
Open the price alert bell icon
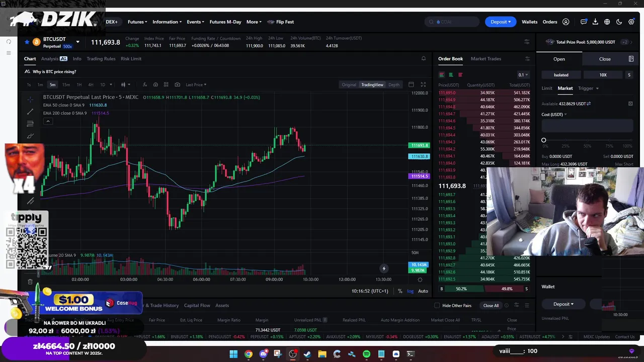coord(423,59)
